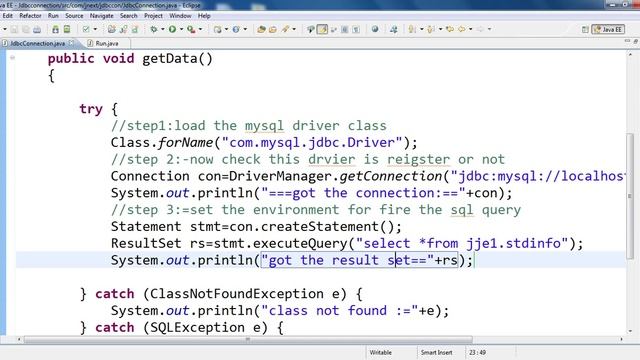640x360 pixels.
Task: Collapse the getData() method fold marker
Action: point(12,58)
